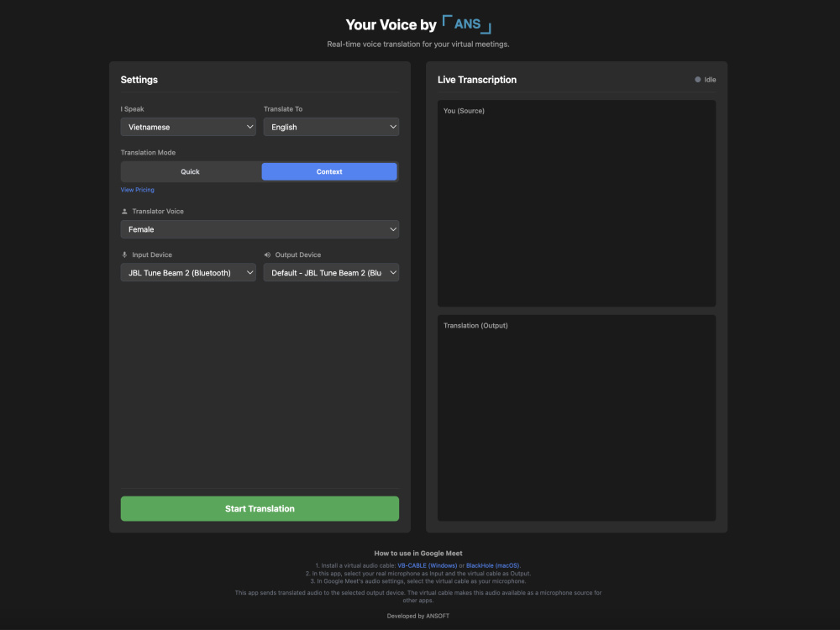Click the Translator Voice label text
The image size is (840, 630).
click(x=158, y=211)
